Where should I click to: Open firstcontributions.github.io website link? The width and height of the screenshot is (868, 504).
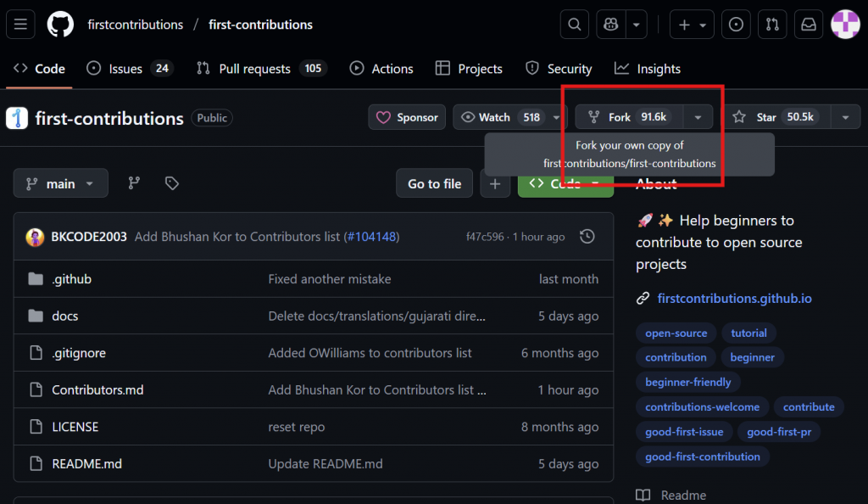coord(735,299)
